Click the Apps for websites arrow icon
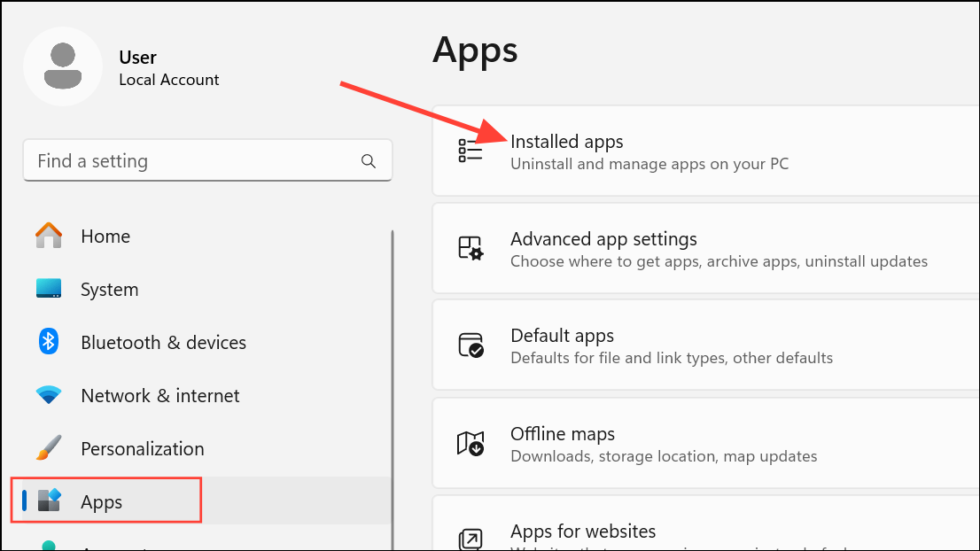The image size is (980, 551). coord(471,539)
